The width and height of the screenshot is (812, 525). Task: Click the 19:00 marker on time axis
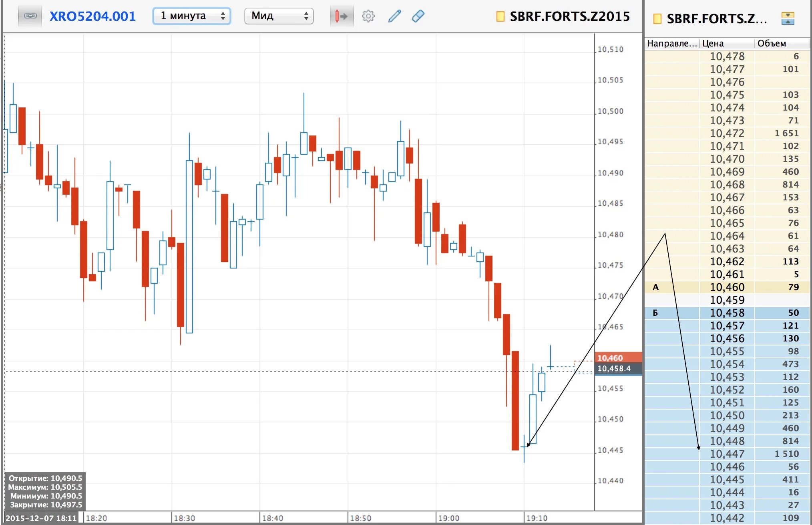click(448, 518)
